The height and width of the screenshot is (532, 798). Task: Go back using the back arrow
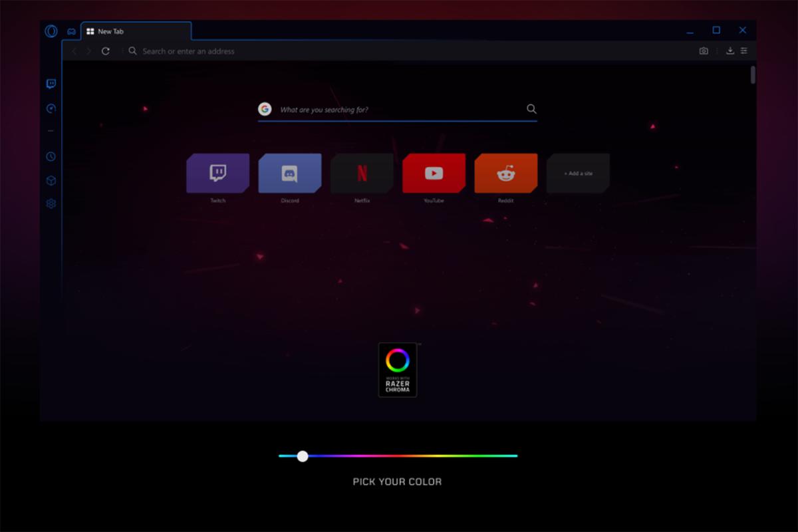(74, 51)
